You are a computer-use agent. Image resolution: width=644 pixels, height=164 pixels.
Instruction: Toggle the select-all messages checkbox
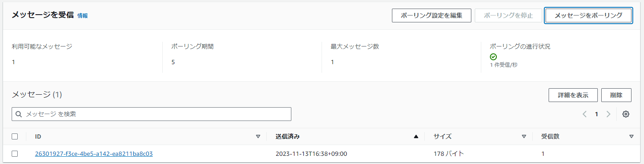pos(15,136)
